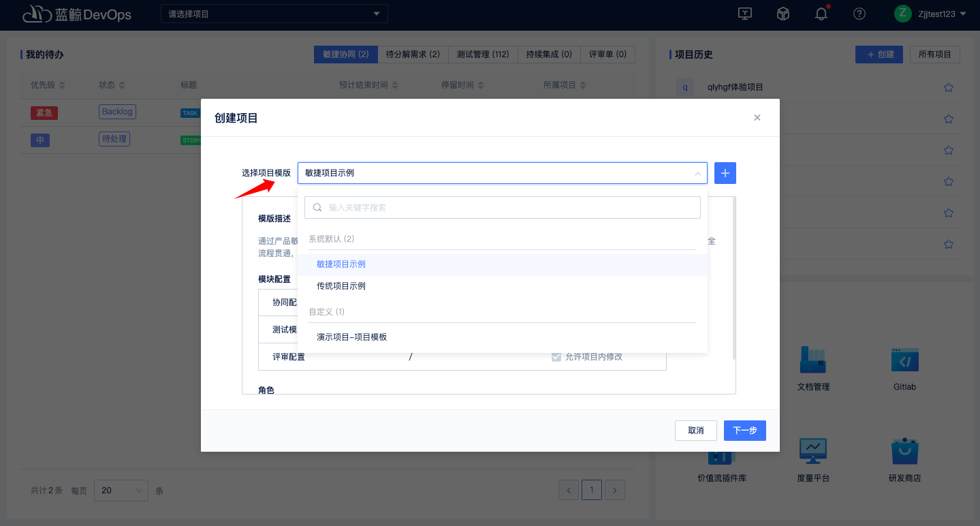Image resolution: width=980 pixels, height=526 pixels.
Task: Click the 中 priority tag
Action: pos(40,140)
